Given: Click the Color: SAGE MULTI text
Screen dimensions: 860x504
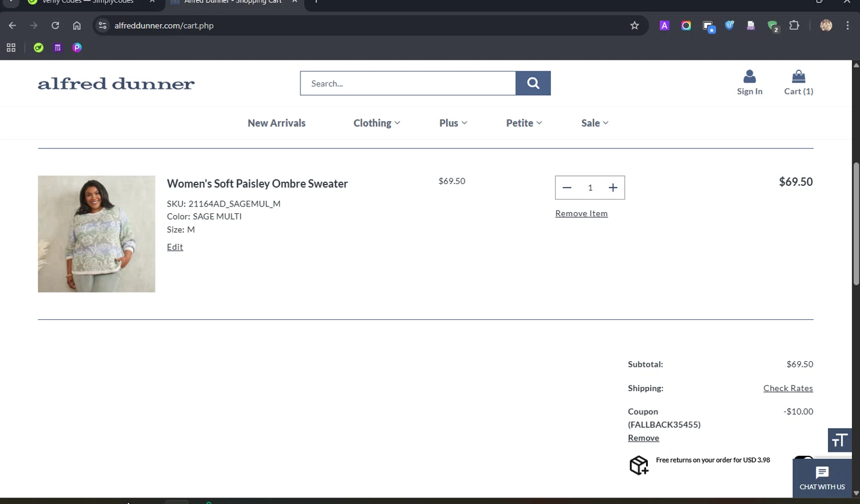Looking at the screenshot, I should (x=204, y=216).
